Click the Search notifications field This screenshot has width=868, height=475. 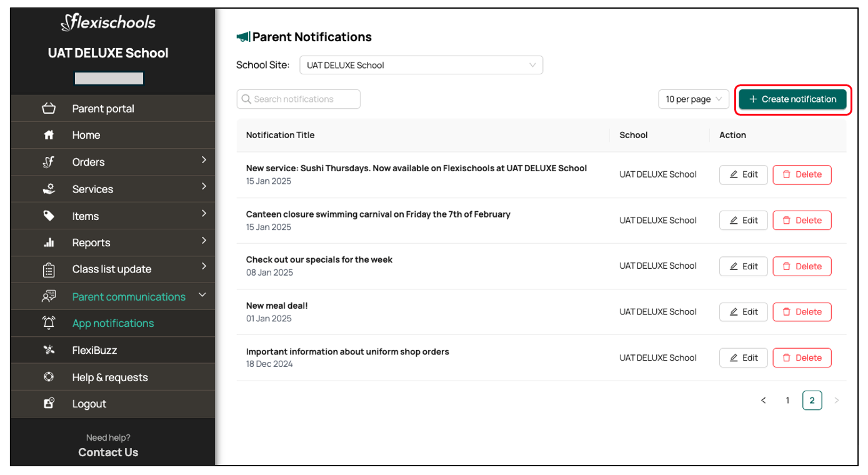(x=299, y=99)
